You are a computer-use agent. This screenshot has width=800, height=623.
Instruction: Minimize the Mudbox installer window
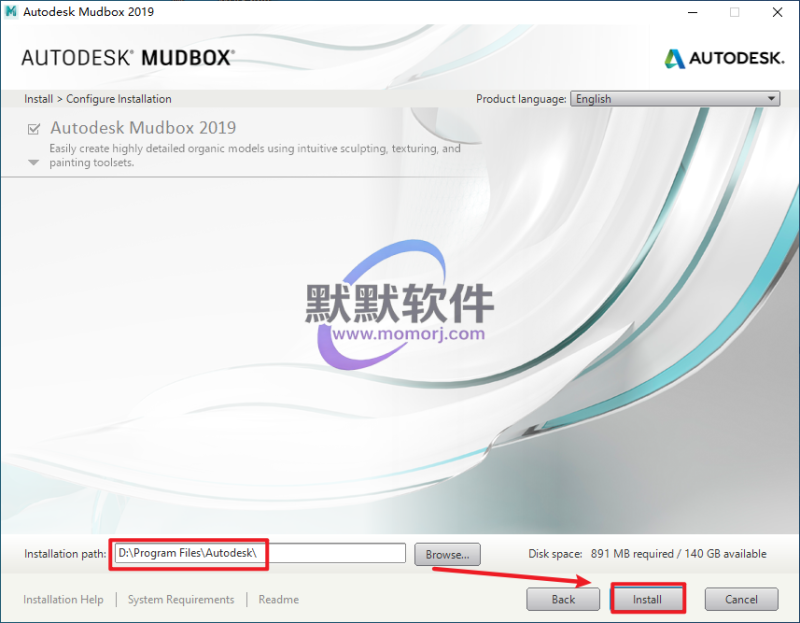690,13
